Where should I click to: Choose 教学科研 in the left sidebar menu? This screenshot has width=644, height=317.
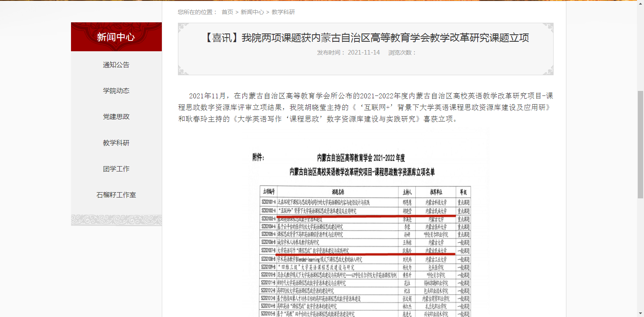(116, 143)
